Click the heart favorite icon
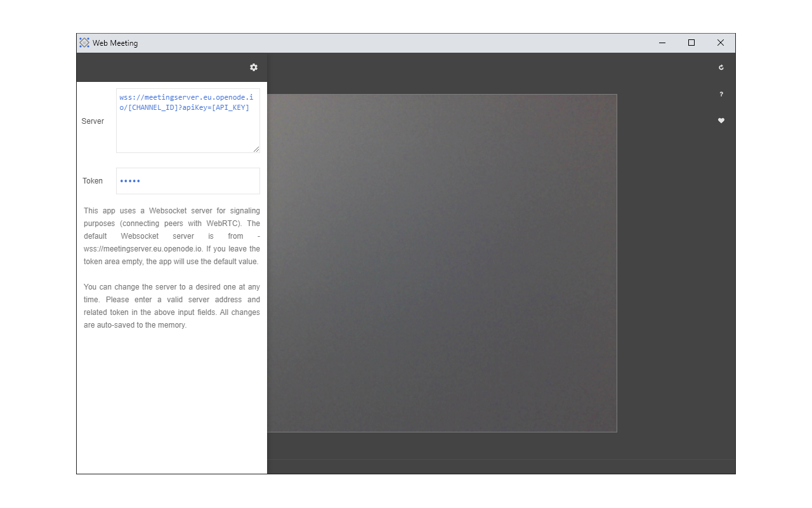This screenshot has width=812, height=508. [x=721, y=121]
